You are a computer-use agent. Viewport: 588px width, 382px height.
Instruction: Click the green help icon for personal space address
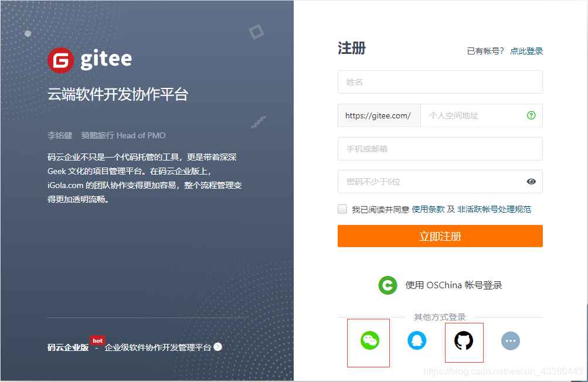(531, 115)
